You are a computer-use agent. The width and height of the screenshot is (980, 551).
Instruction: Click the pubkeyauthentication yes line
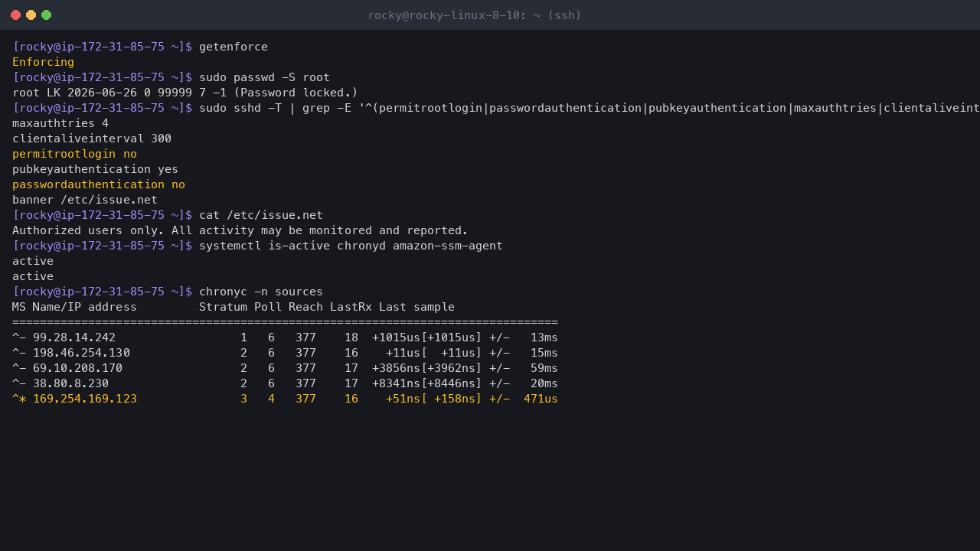coord(96,169)
